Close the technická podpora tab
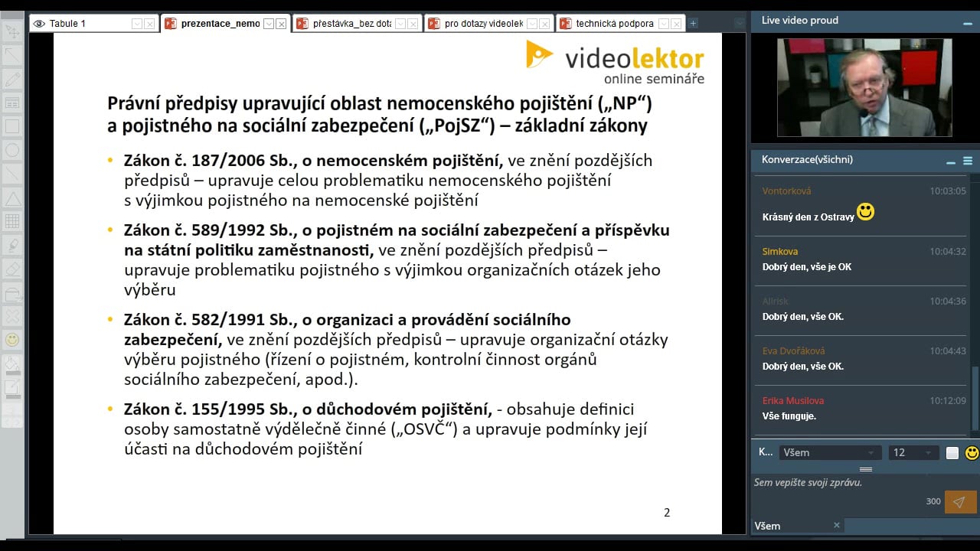 coord(676,24)
